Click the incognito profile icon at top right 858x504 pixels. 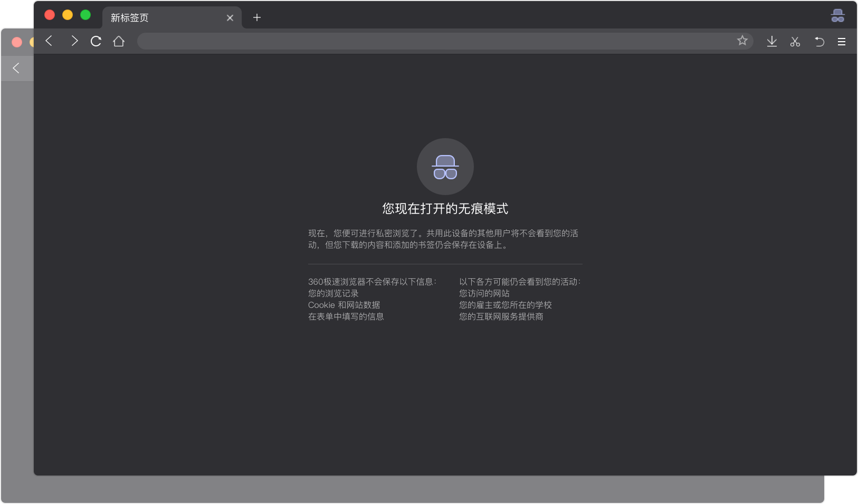(x=837, y=16)
